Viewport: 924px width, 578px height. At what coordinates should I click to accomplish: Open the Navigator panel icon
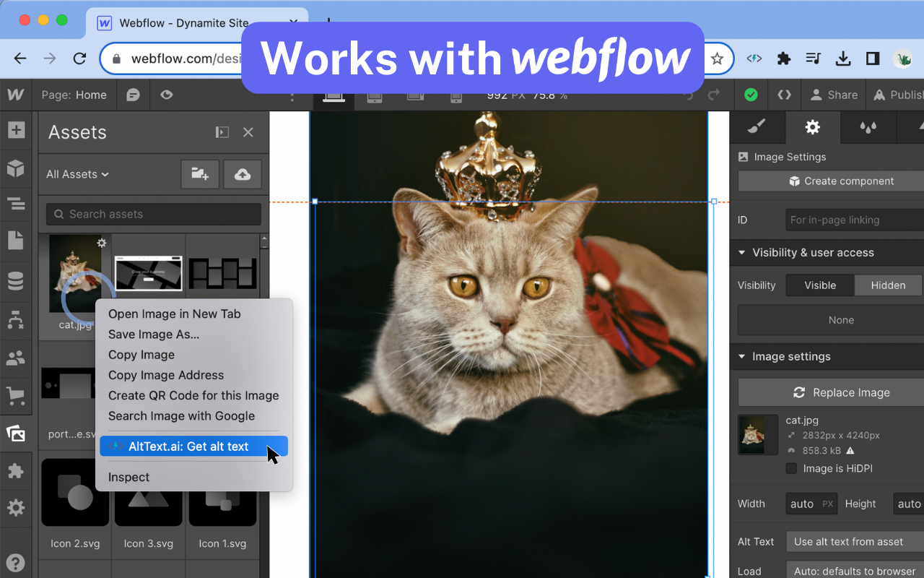coord(16,204)
